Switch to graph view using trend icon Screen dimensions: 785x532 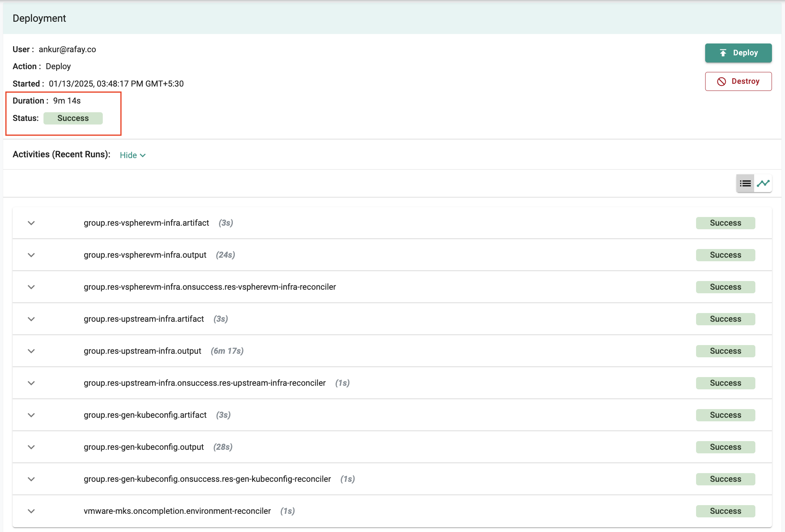[x=765, y=182]
